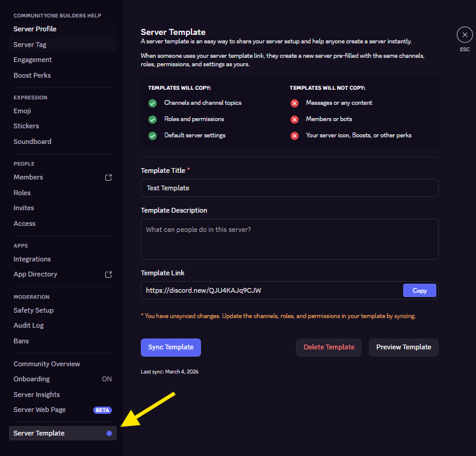Click the 'Server Template' page heading
This screenshot has height=456, width=476.
click(x=173, y=32)
